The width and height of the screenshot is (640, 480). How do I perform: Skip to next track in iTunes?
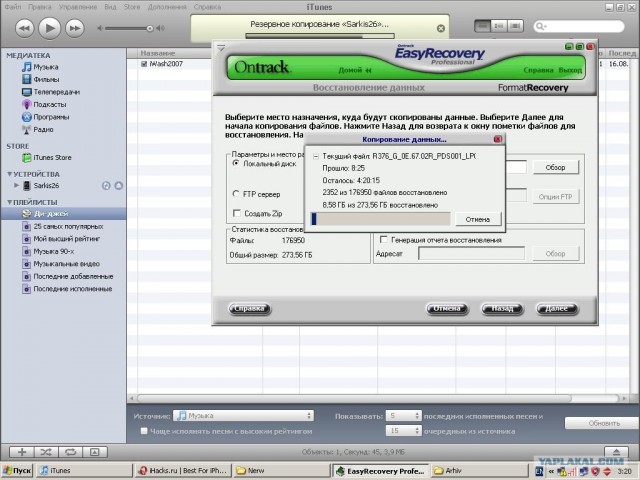[x=75, y=28]
